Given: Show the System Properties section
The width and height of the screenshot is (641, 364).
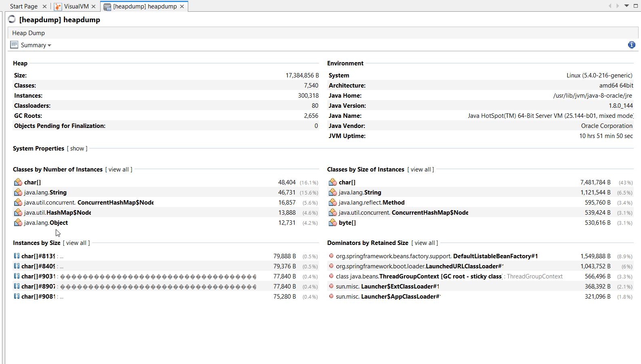Looking at the screenshot, I should (x=77, y=149).
